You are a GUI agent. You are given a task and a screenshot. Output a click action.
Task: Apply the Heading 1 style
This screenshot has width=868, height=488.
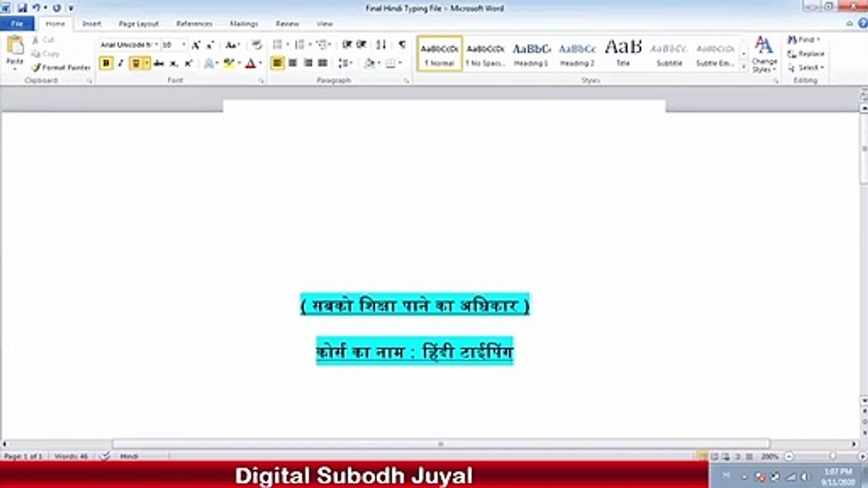coord(531,54)
